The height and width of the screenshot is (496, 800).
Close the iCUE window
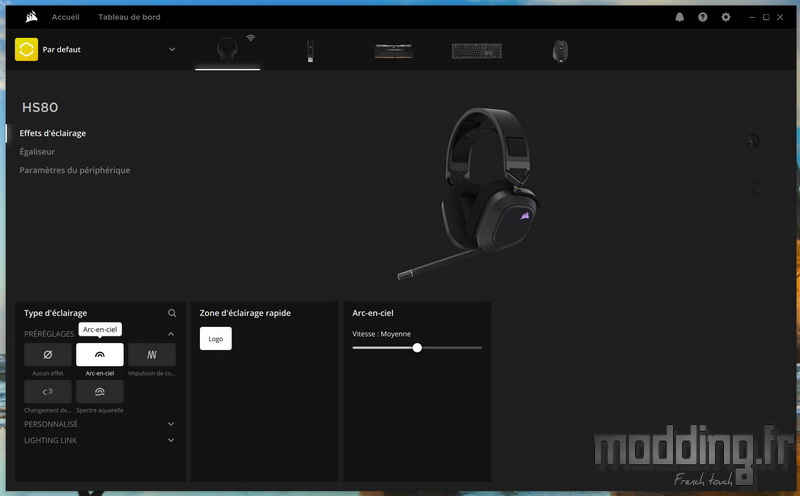[780, 17]
